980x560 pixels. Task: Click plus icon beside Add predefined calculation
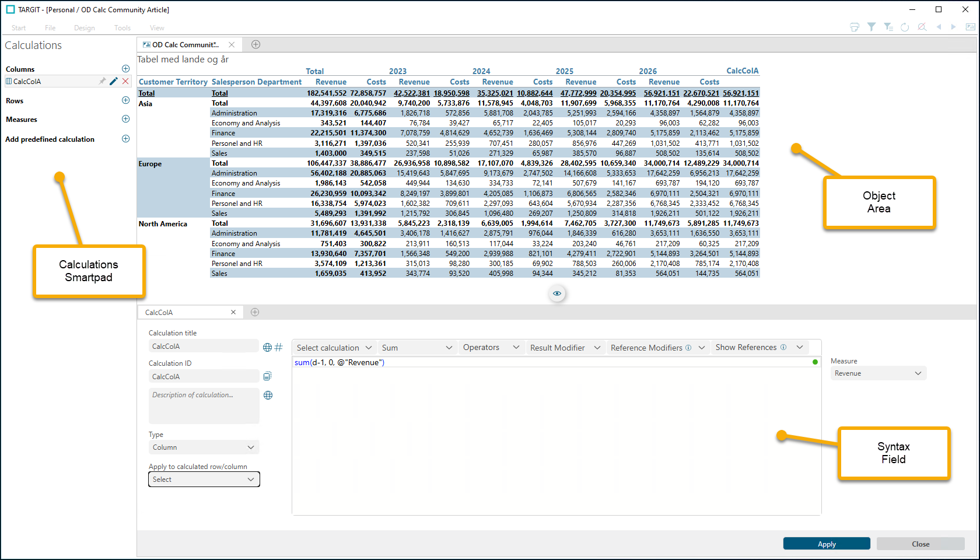(125, 139)
